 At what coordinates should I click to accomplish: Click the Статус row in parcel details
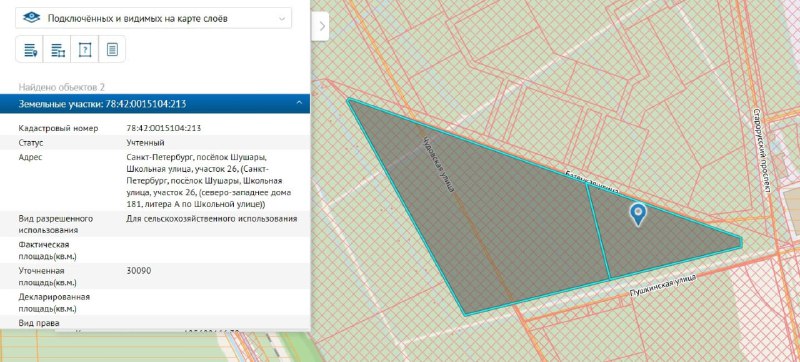155,142
